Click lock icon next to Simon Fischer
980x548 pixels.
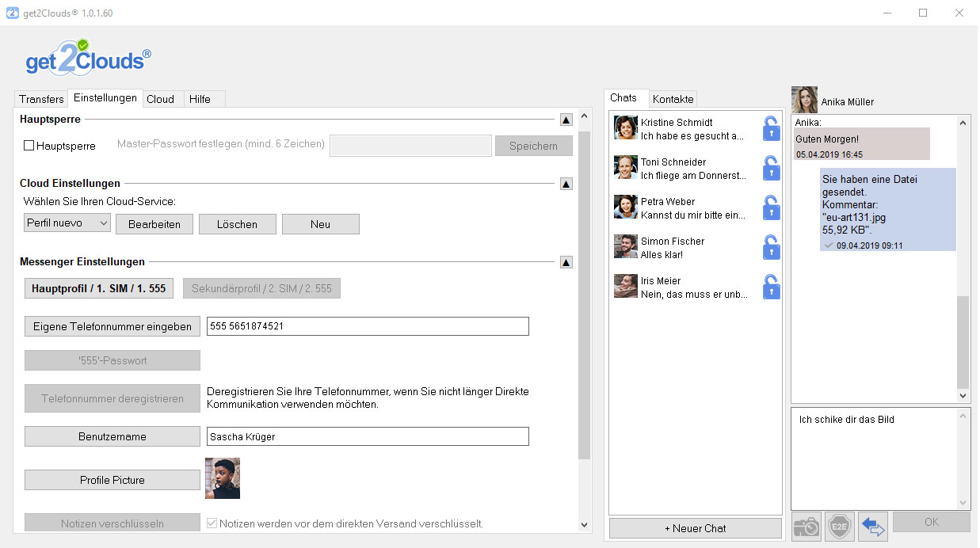tap(771, 247)
